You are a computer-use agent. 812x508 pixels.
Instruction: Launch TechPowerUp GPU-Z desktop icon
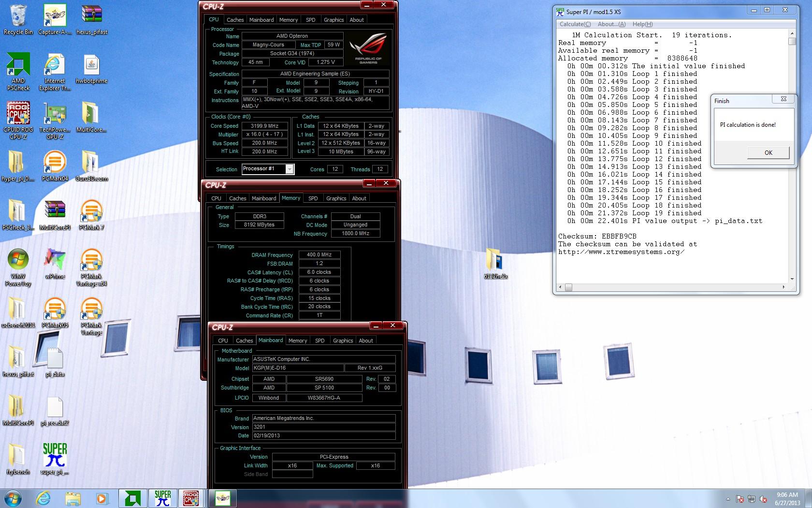click(55, 120)
